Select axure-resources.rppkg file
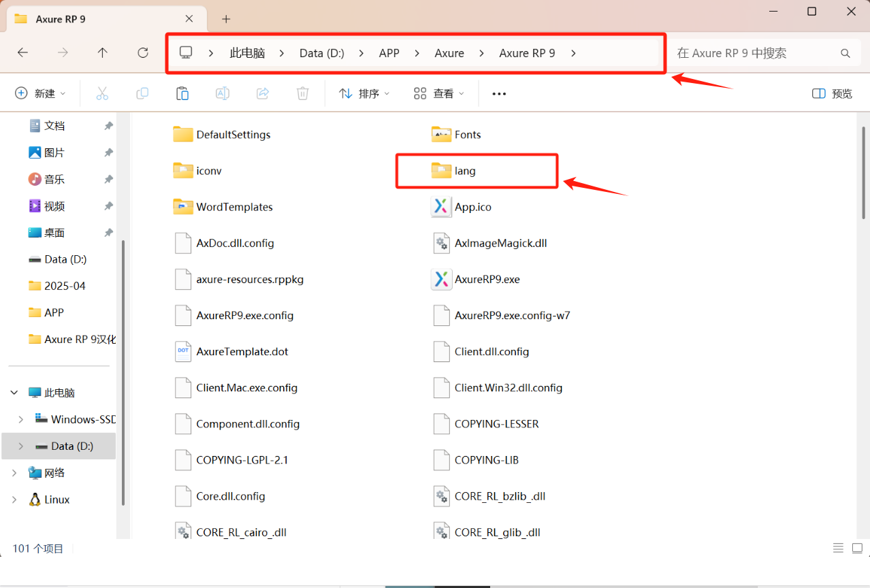This screenshot has height=588, width=870. [x=239, y=279]
